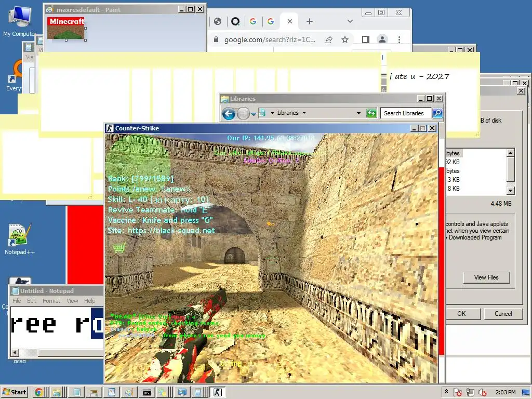Open Notepad Help menu
The width and height of the screenshot is (532, 399).
click(89, 301)
